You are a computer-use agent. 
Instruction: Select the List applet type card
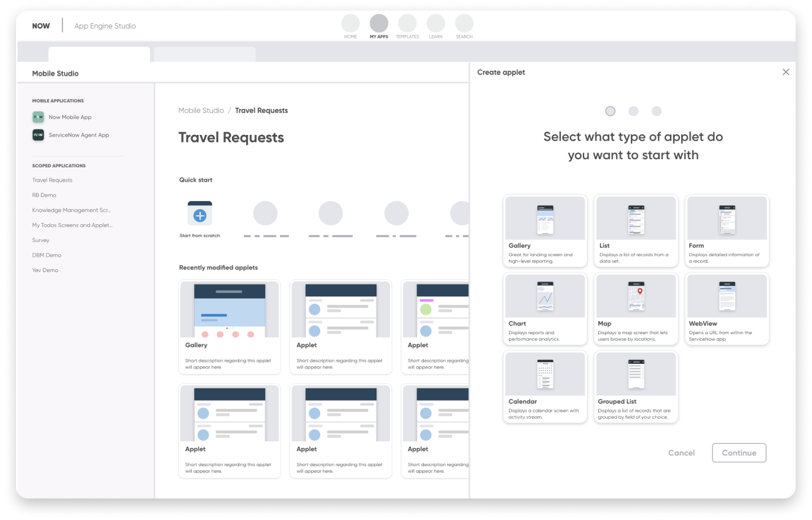coord(636,231)
